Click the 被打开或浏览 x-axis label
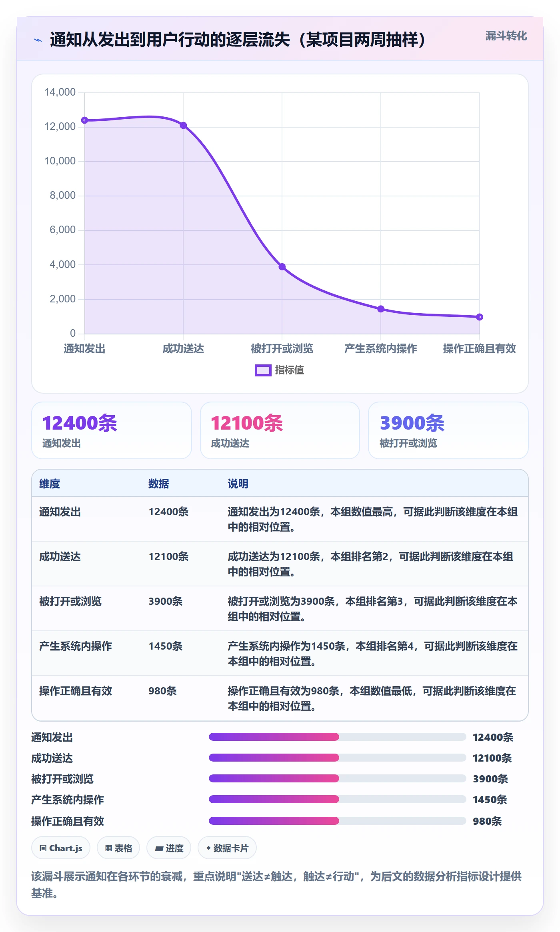 pos(282,349)
